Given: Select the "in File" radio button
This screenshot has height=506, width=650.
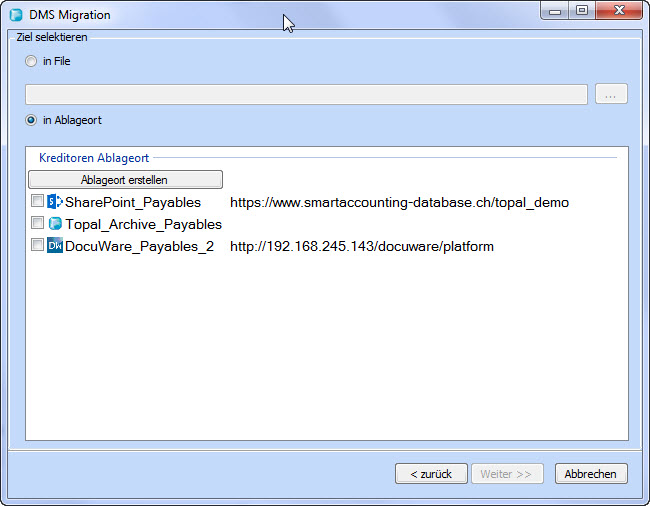Looking at the screenshot, I should 31,61.
